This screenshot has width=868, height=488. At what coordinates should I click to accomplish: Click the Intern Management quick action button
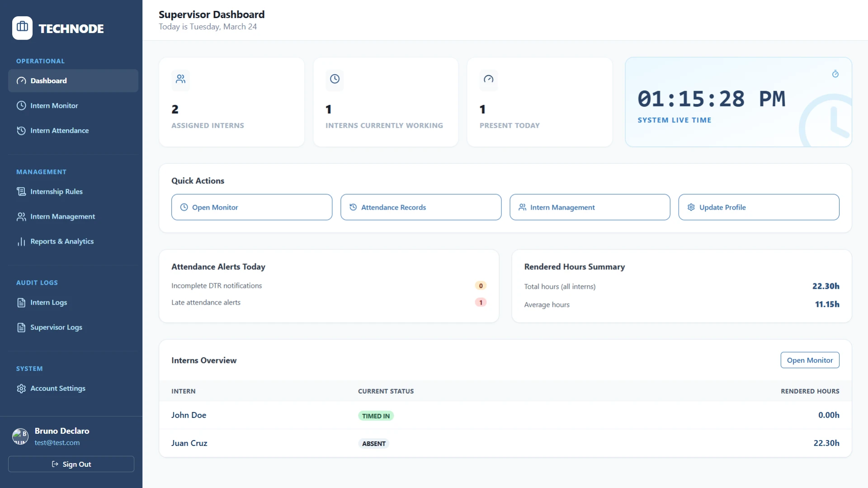[590, 207]
